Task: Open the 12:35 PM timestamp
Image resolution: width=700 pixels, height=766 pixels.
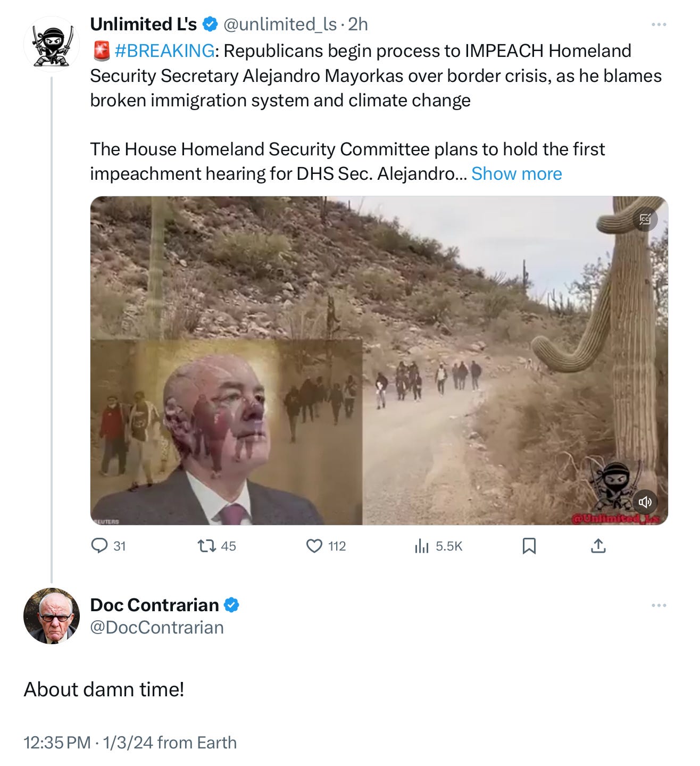Action: (57, 742)
